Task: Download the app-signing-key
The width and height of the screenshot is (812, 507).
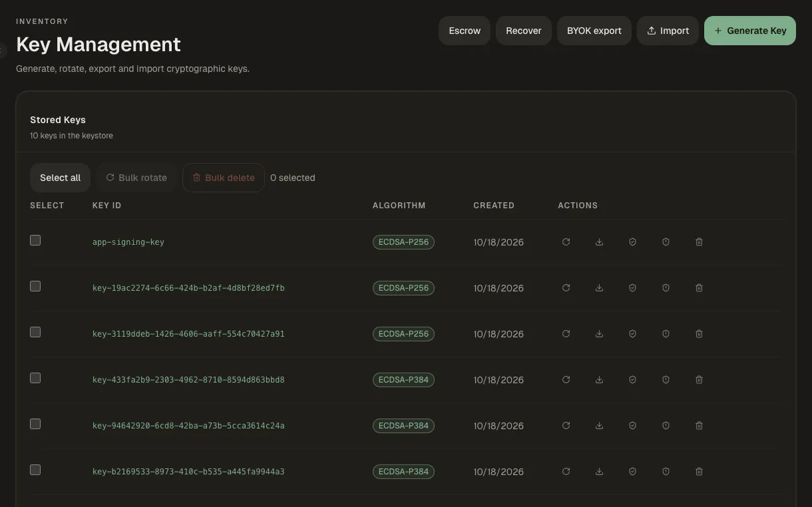Action: (x=599, y=242)
